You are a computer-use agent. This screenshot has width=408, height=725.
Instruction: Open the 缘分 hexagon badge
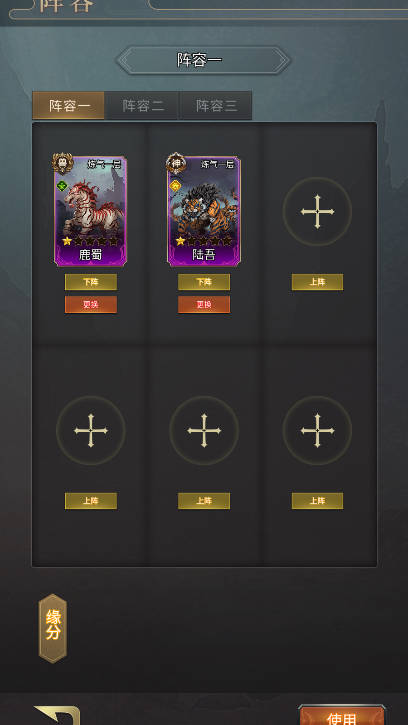[x=53, y=628]
